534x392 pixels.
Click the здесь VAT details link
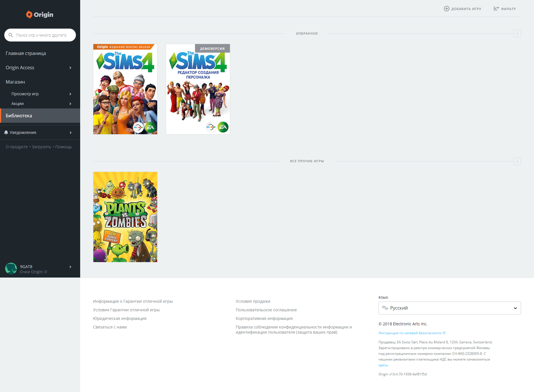click(383, 365)
